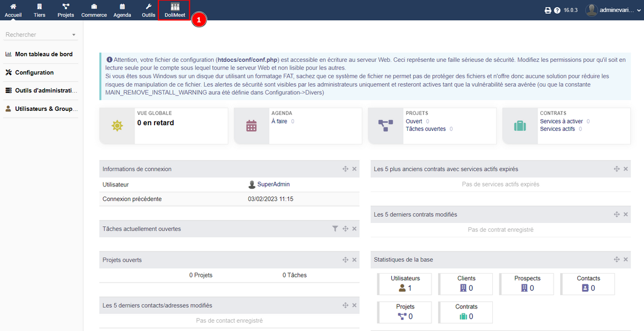This screenshot has width=644, height=331.
Task: Click the Vue Globale sun icon
Action: point(117,126)
